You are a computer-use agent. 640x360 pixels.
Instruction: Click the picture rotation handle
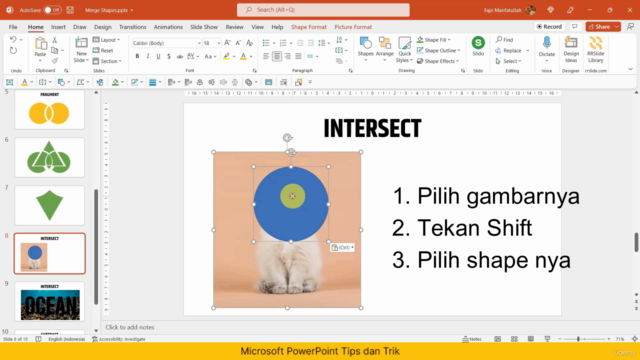288,138
